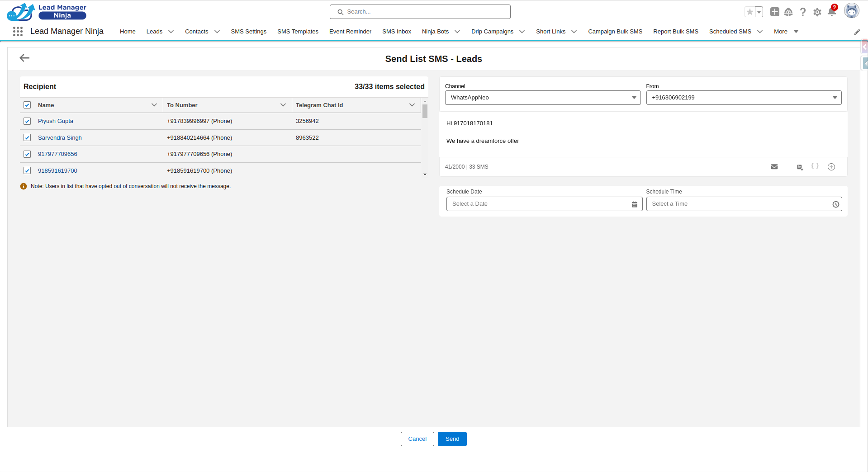Open the help question mark icon
This screenshot has width=868, height=472.
803,12
